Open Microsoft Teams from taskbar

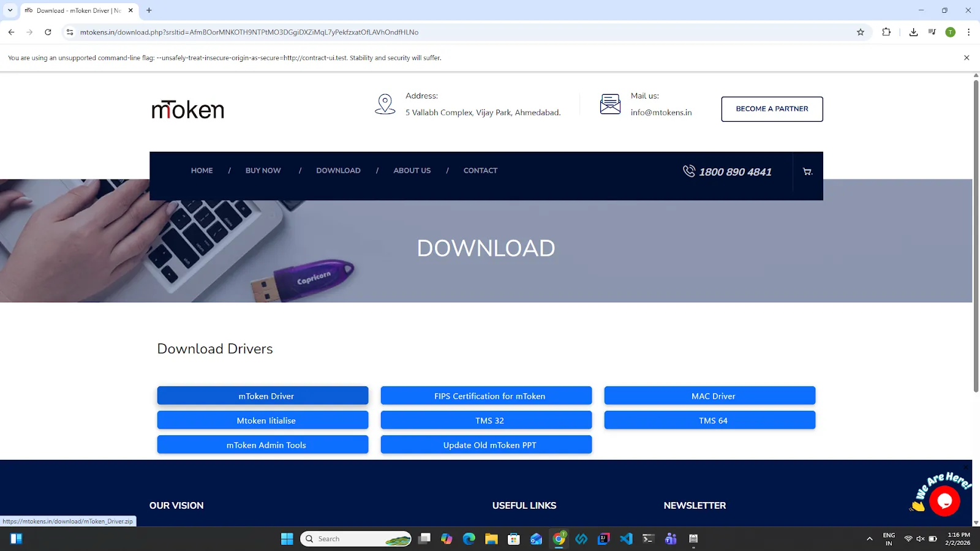click(x=671, y=539)
